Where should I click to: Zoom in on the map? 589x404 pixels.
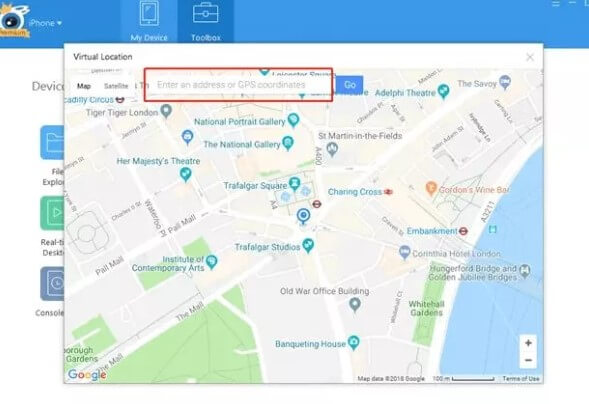pos(528,343)
